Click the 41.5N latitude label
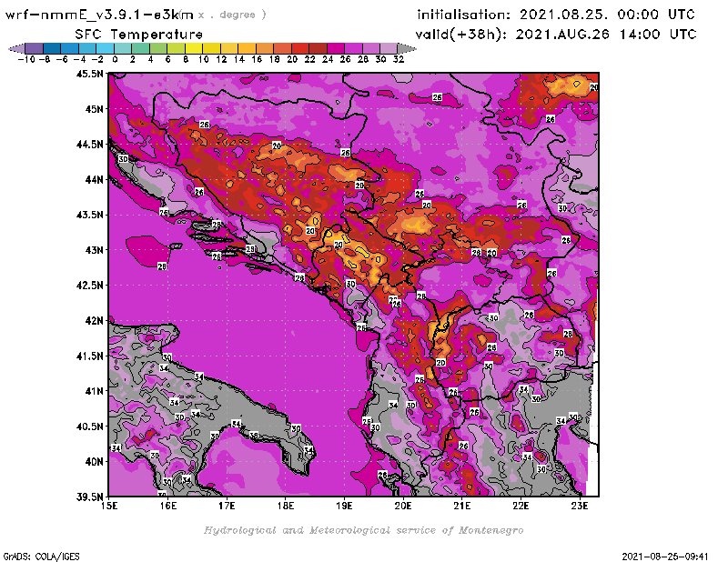 [89, 356]
